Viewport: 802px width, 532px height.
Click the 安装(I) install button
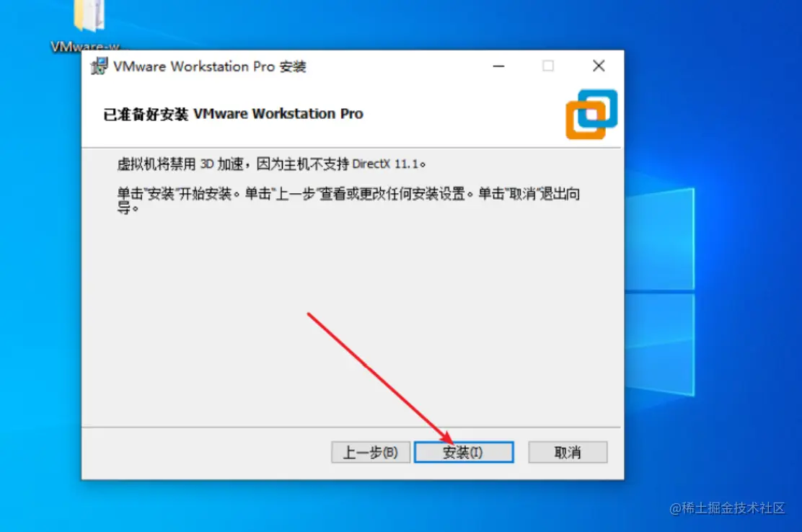tap(464, 452)
